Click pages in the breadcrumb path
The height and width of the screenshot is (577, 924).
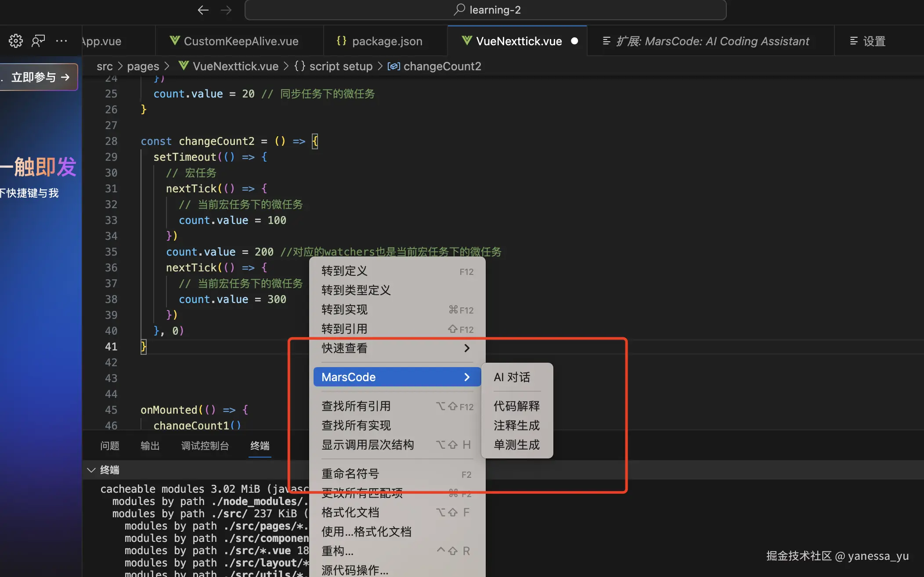click(x=143, y=66)
